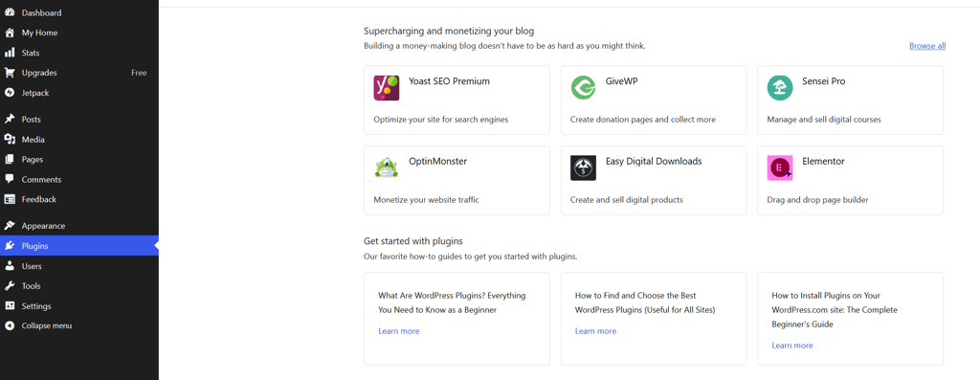Open the OptinMonster plugin title
Screen dimensions: 980x380
coord(437,161)
